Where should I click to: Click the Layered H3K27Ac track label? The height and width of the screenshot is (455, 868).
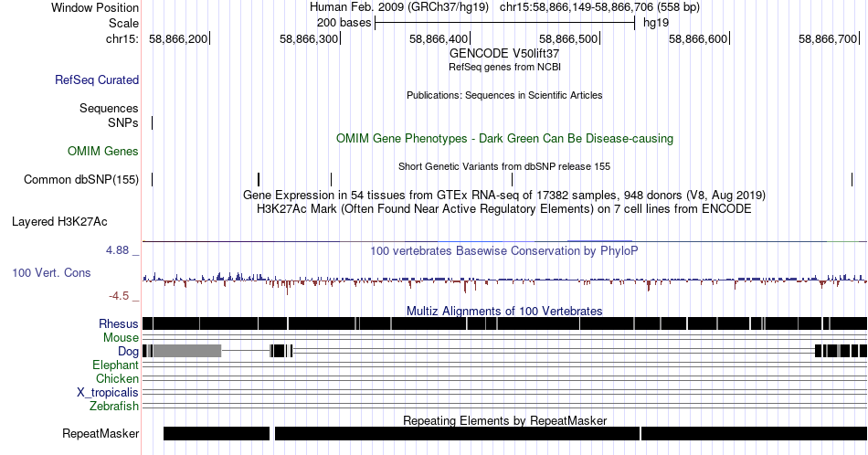pos(59,221)
